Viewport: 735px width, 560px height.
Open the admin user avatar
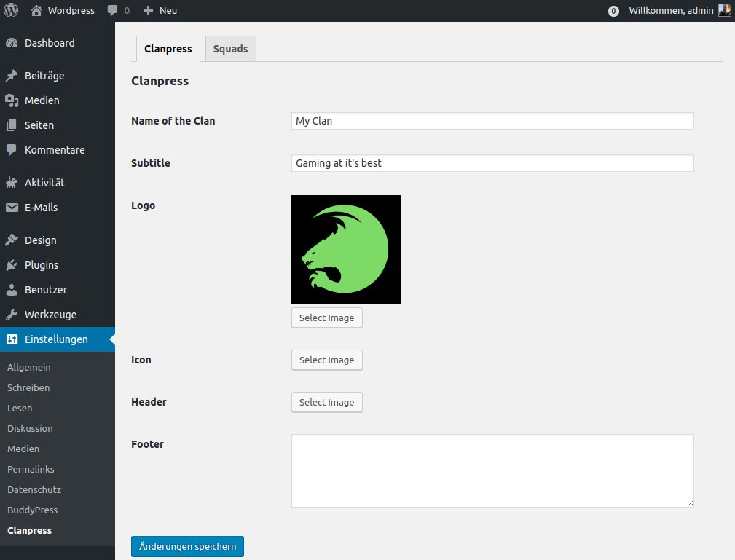point(724,11)
